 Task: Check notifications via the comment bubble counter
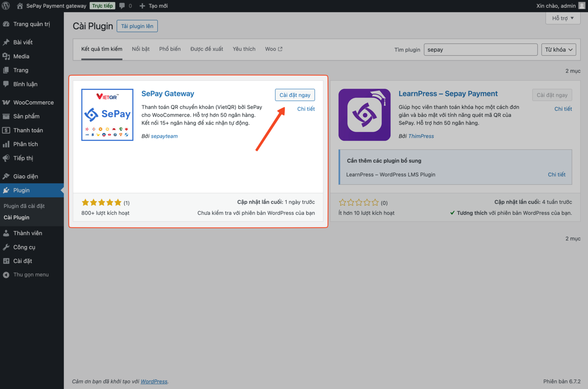pyautogui.click(x=123, y=6)
